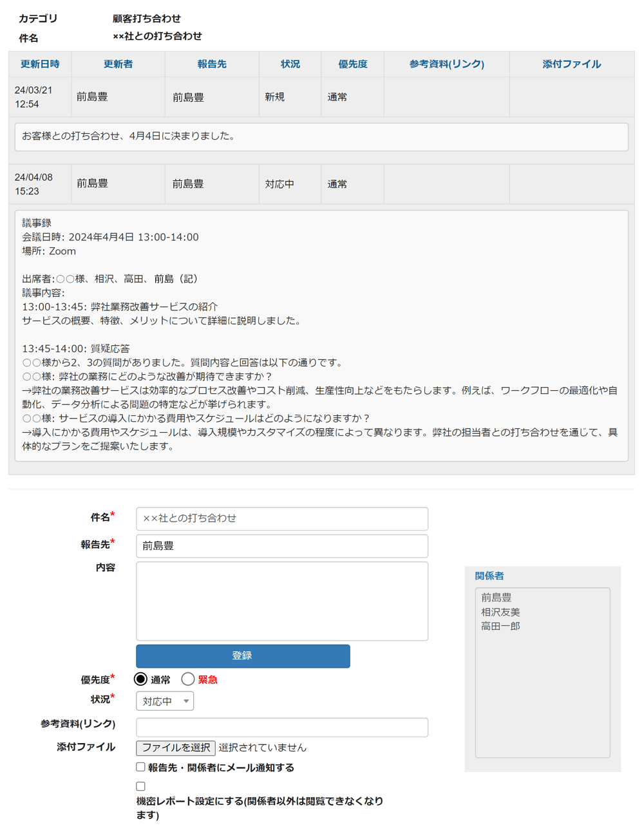Screen dimensions: 644x839
Task: Click the ××社との打ち合わせ title at top
Action: tap(157, 36)
